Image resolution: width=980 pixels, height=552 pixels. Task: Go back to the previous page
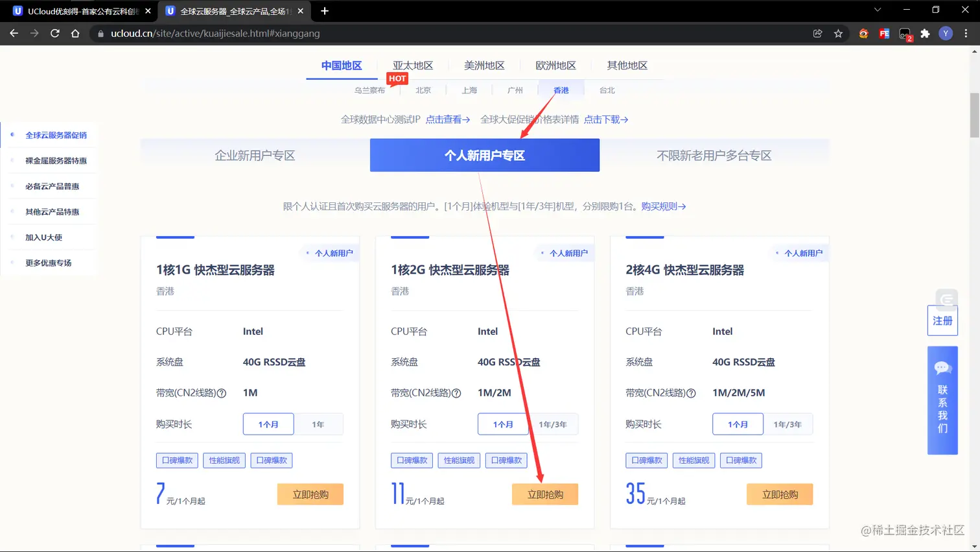pyautogui.click(x=14, y=33)
